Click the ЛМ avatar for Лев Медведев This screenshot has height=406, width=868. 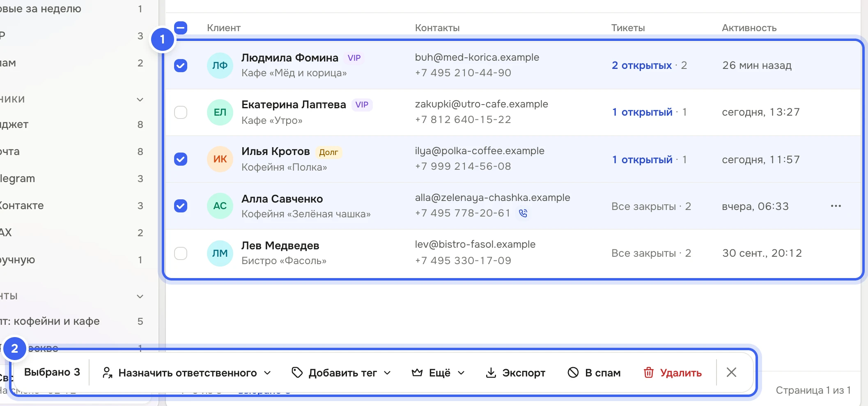click(x=220, y=253)
